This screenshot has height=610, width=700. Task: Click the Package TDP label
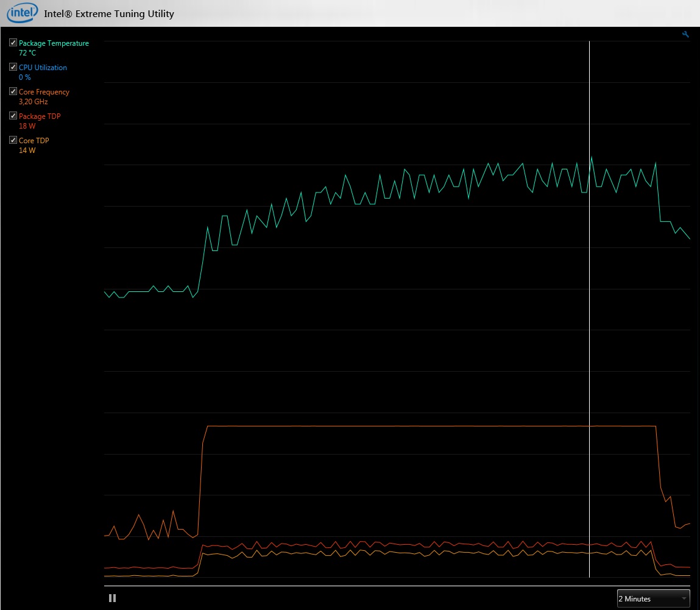click(39, 116)
